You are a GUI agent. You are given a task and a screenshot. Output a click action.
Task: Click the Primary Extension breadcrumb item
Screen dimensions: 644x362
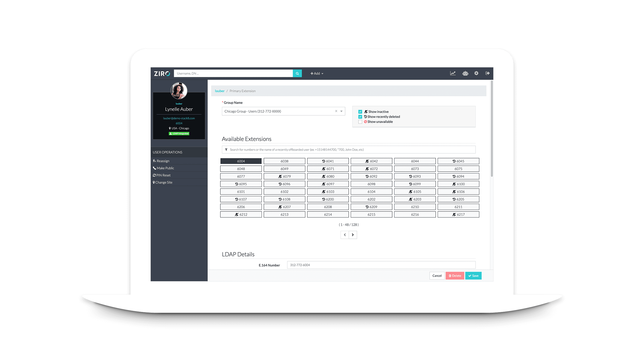click(x=243, y=91)
